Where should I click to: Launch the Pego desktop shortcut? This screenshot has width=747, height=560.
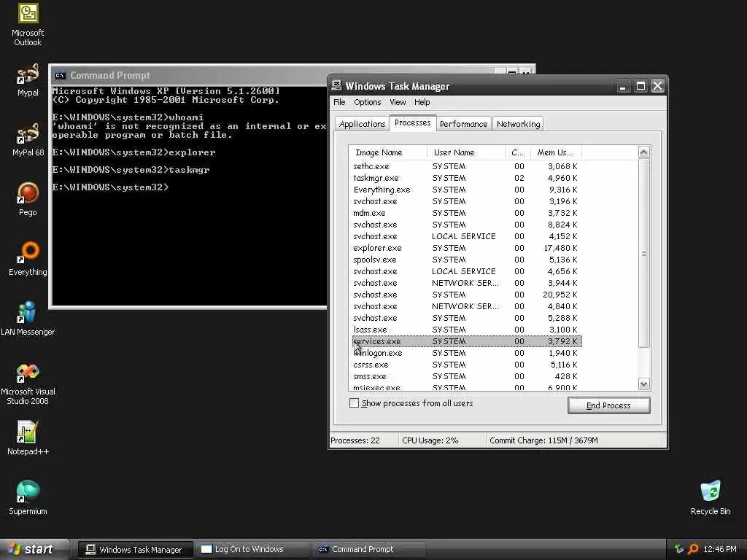28,200
